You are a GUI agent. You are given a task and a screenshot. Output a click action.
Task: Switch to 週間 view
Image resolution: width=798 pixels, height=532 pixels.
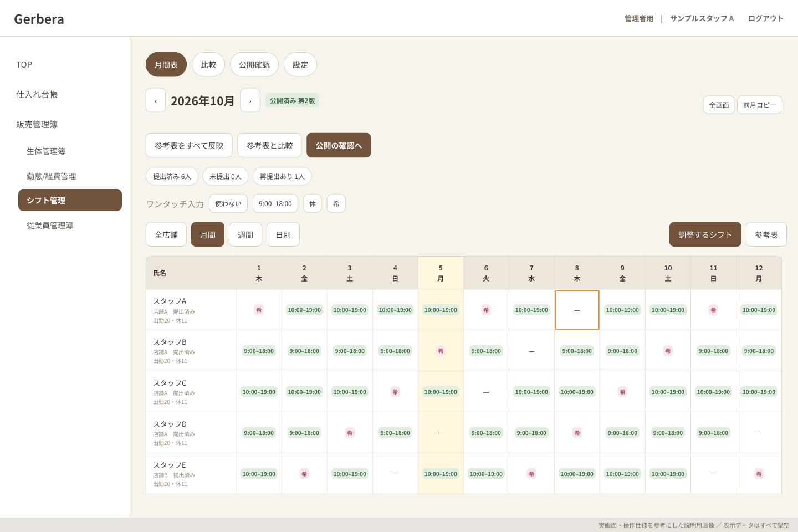tap(245, 234)
